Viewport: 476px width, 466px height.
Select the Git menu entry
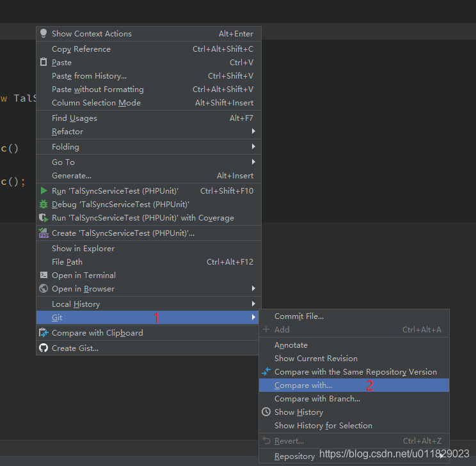point(148,317)
